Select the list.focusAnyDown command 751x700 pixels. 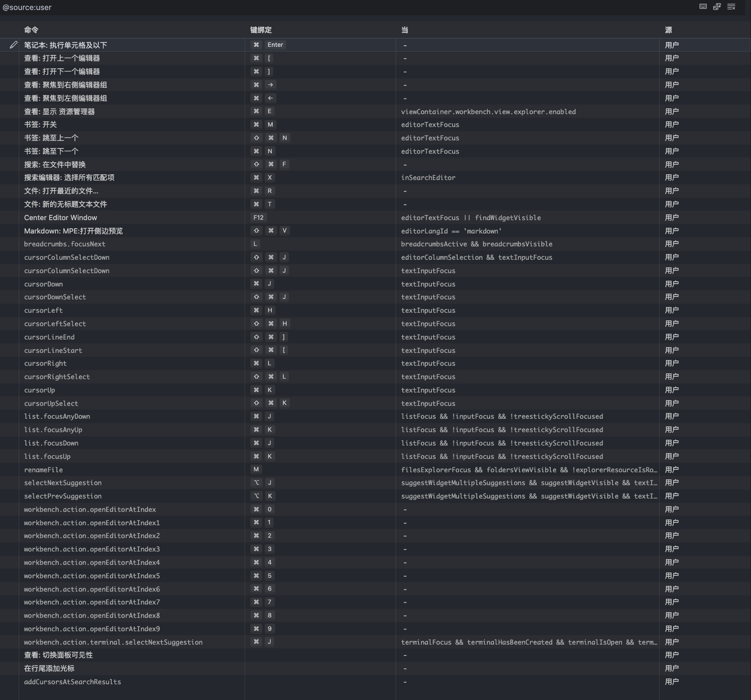(57, 416)
